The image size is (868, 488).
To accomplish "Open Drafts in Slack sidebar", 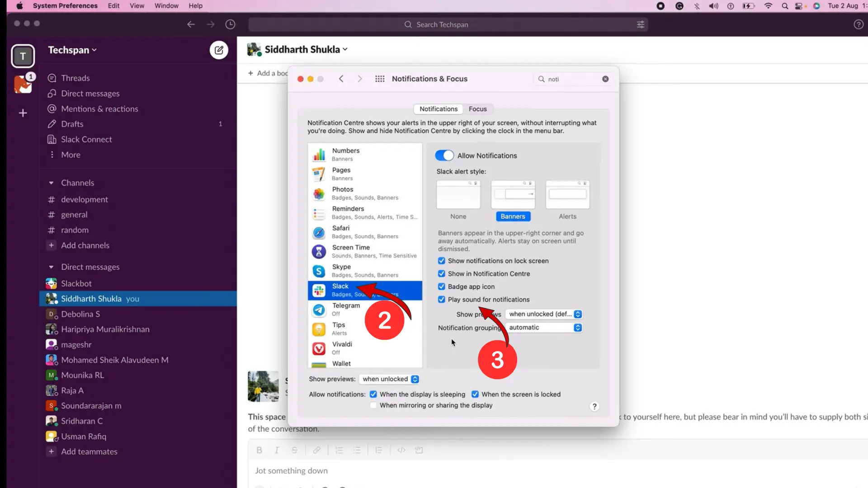I will click(x=72, y=124).
